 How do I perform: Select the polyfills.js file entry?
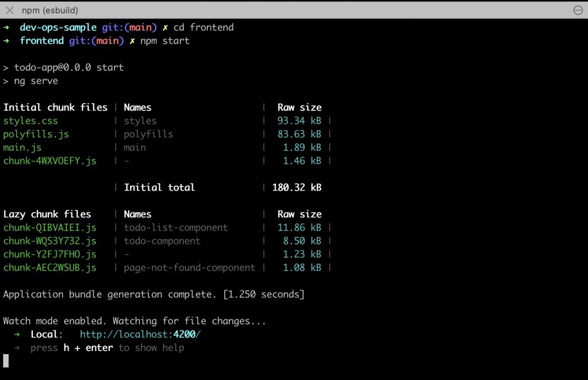click(36, 134)
